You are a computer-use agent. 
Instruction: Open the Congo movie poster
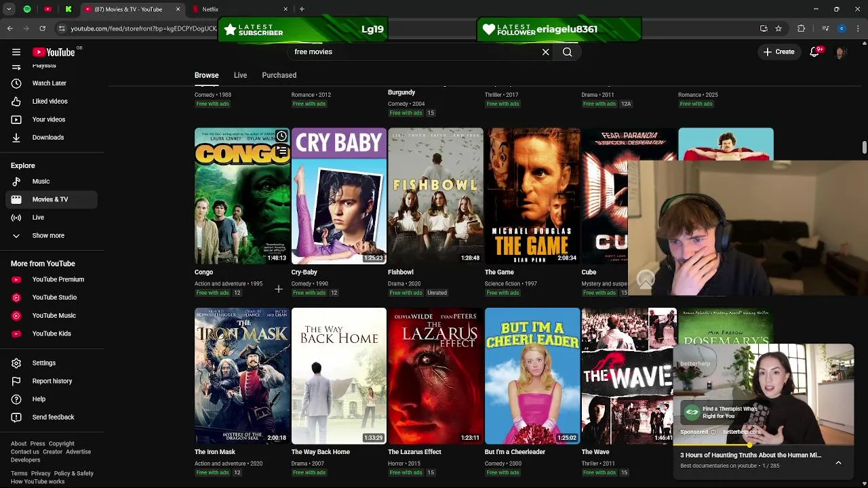coord(242,196)
